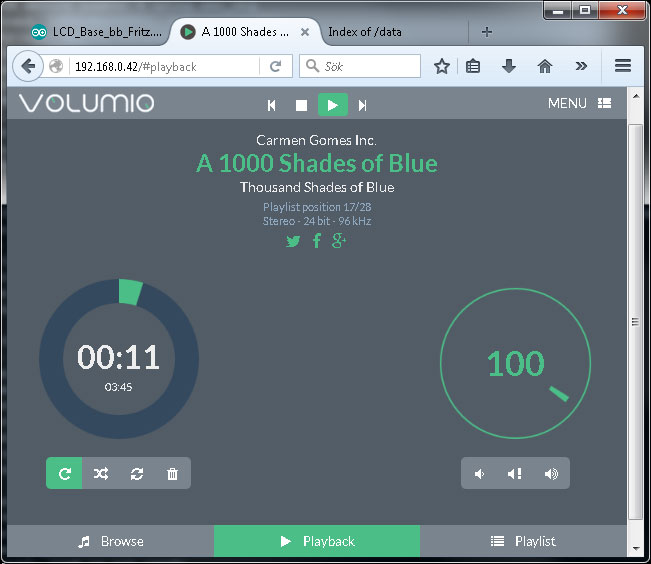Click the scrollbar down arrow

click(x=636, y=549)
